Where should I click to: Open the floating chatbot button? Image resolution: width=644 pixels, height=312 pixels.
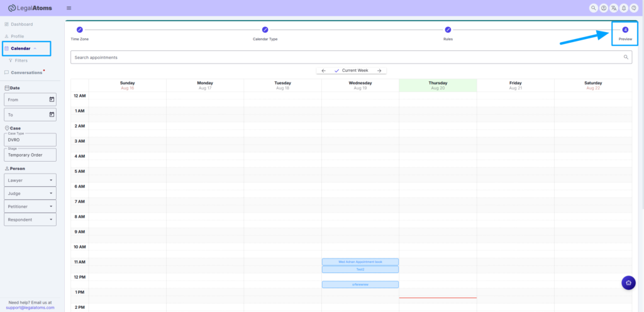coord(628,282)
